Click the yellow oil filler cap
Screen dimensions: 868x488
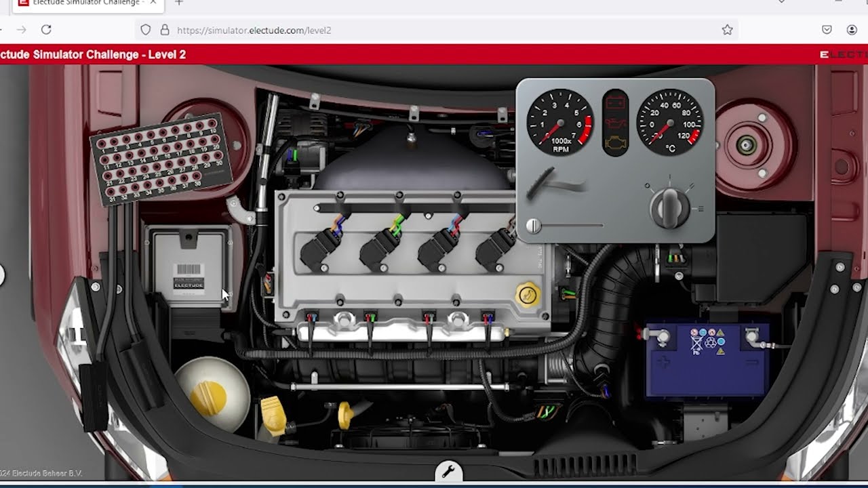pyautogui.click(x=527, y=295)
